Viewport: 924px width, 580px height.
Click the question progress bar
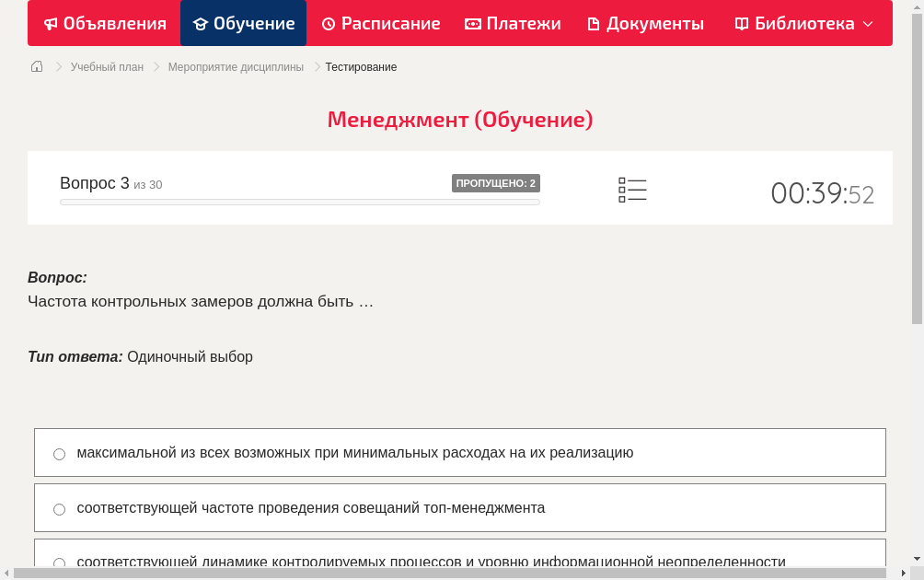pyautogui.click(x=299, y=202)
